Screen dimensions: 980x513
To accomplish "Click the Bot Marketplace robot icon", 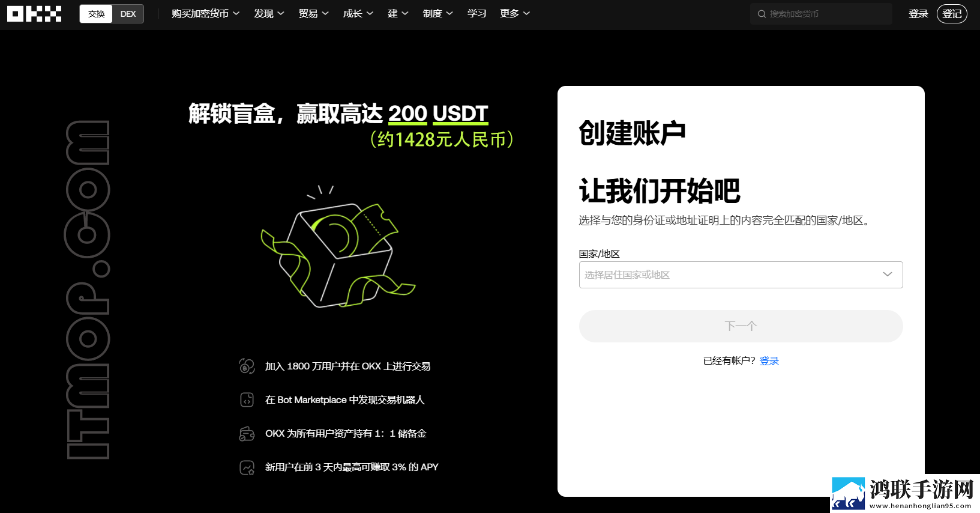I will [247, 399].
